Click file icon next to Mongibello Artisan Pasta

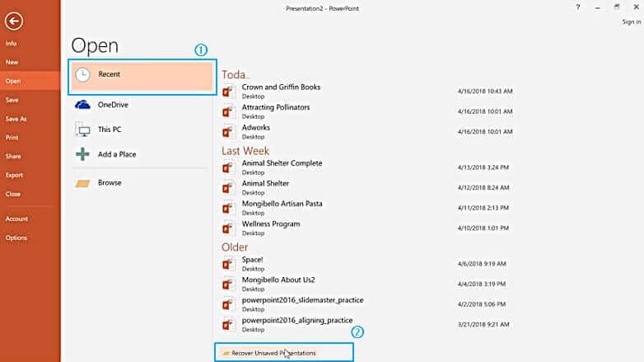click(229, 208)
